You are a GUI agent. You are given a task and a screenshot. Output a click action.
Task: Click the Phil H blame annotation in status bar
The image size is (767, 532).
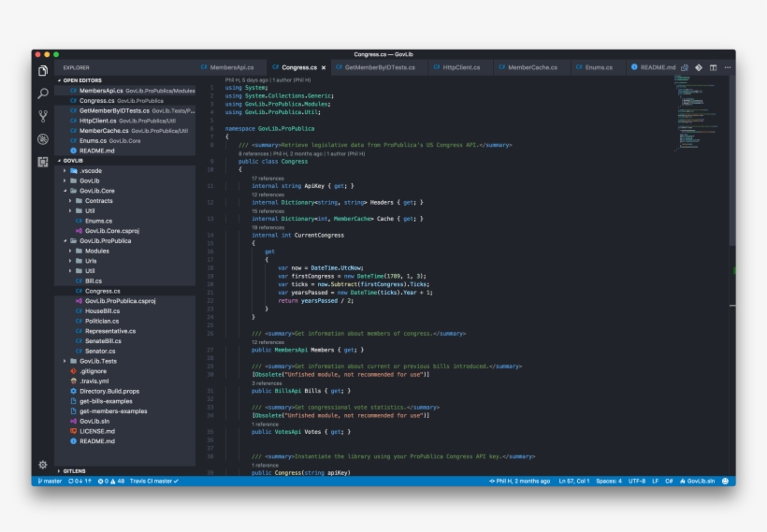point(519,482)
